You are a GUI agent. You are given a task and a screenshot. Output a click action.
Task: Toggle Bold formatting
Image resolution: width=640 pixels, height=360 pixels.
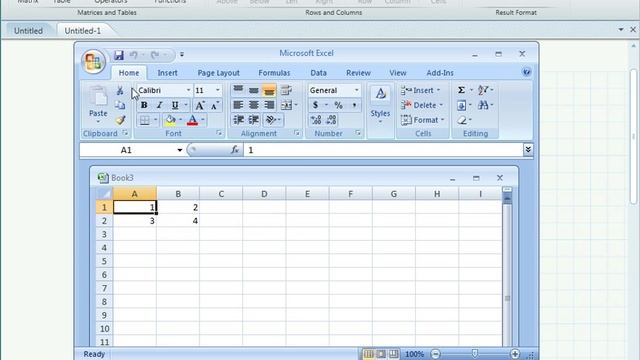(x=144, y=105)
